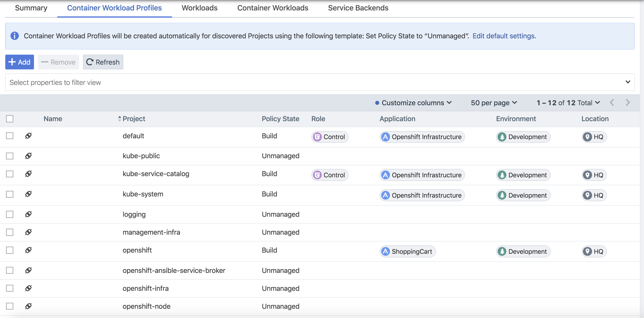Image resolution: width=644 pixels, height=318 pixels.
Task: Check the box for kube-public row
Action: click(10, 156)
